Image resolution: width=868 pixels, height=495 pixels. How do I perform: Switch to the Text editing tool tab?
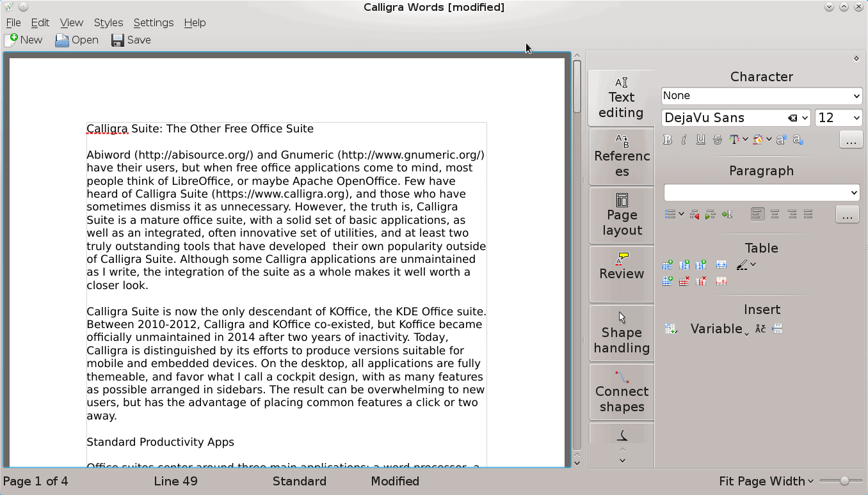click(x=622, y=98)
